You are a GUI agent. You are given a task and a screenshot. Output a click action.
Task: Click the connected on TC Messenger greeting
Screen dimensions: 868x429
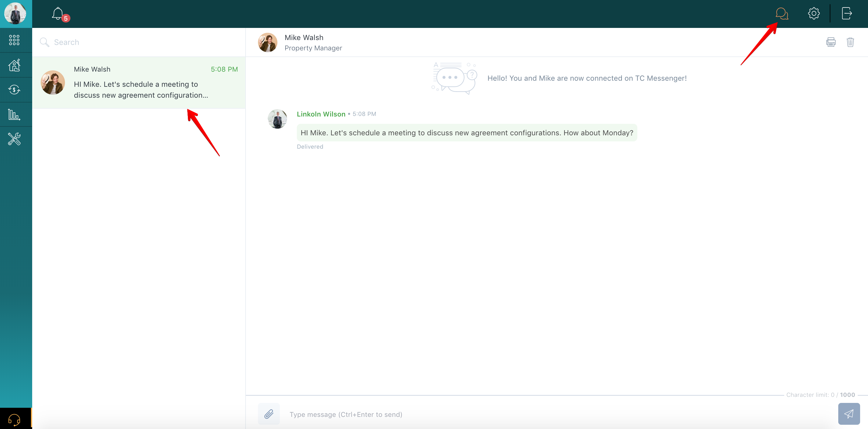587,78
